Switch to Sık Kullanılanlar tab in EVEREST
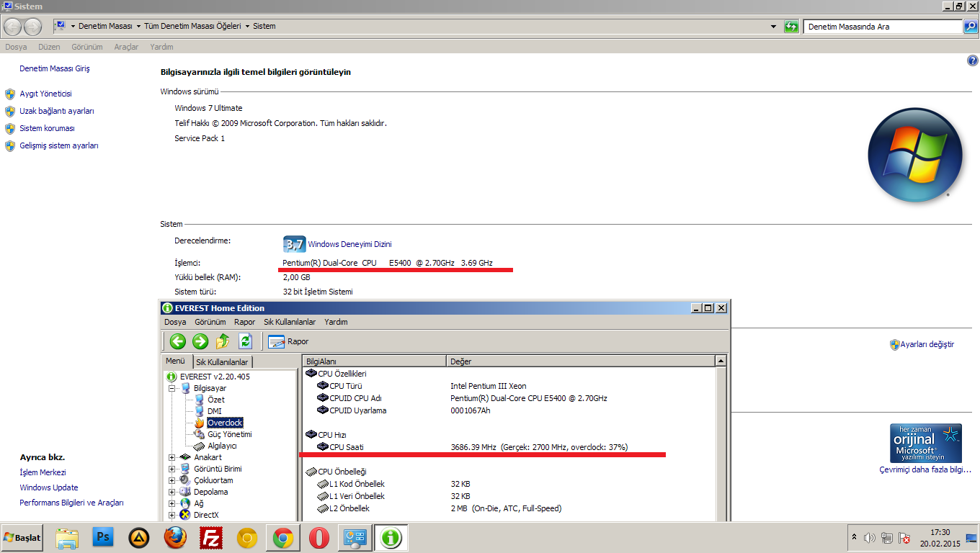 [222, 362]
